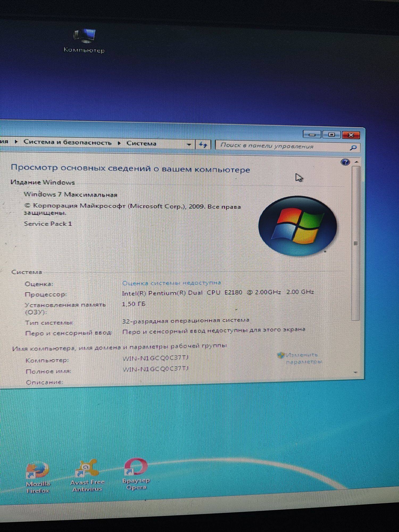Expand the arrow before Система и безопасность
Screen dimensions: 399x532
(x=16, y=142)
